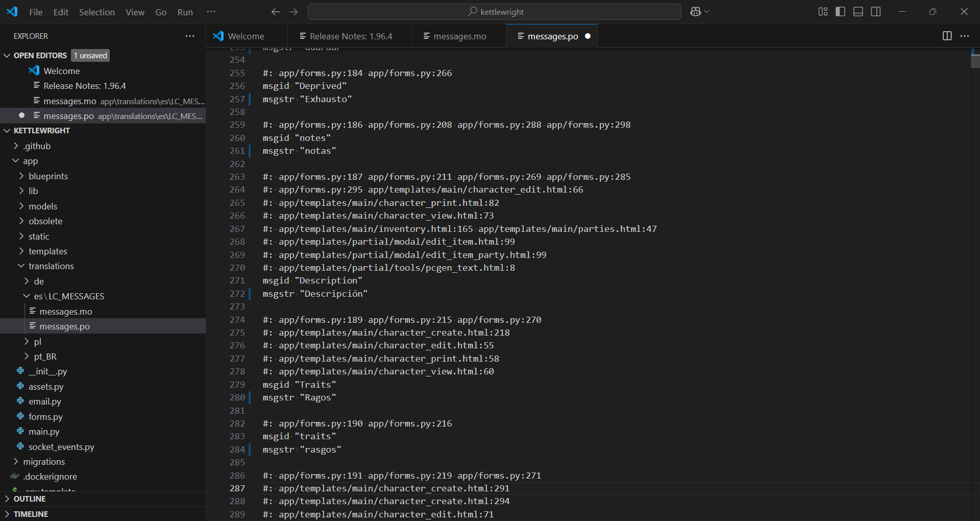The image size is (980, 521).
Task: Click the Go Back arrow
Action: (x=276, y=12)
